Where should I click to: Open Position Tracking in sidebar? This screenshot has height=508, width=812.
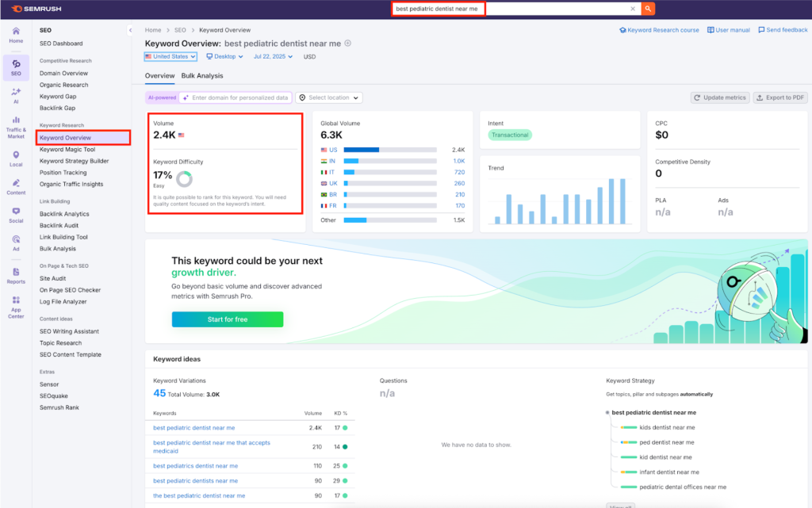(x=63, y=173)
